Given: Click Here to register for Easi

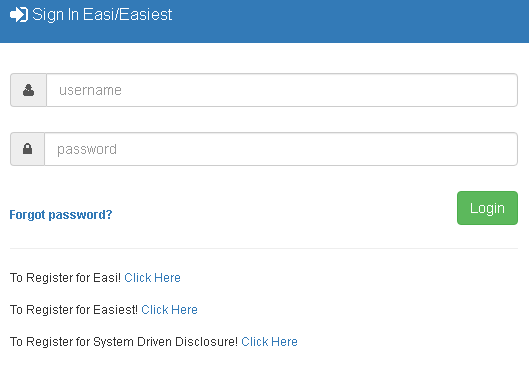Looking at the screenshot, I should [152, 278].
